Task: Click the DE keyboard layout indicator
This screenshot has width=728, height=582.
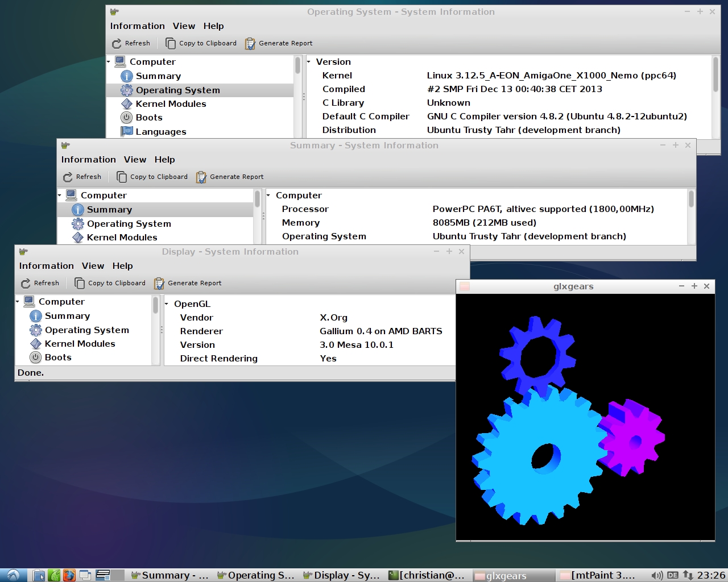Action: (672, 575)
